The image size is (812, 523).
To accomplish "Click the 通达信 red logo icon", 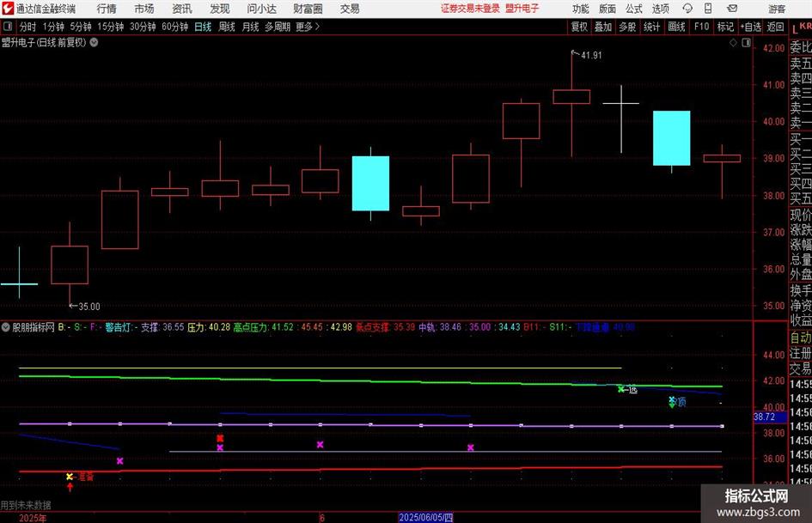I will (7, 9).
